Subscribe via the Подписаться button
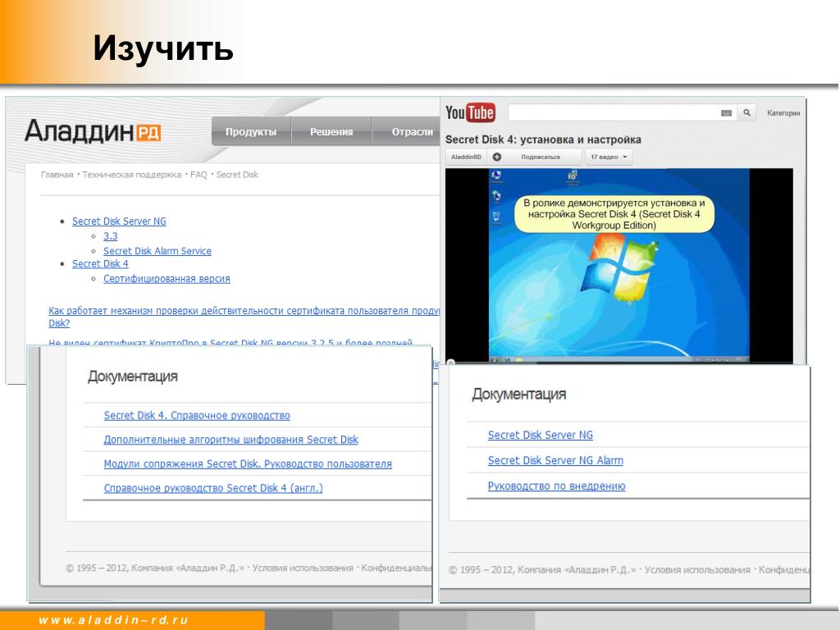840x630 pixels. pyautogui.click(x=541, y=157)
